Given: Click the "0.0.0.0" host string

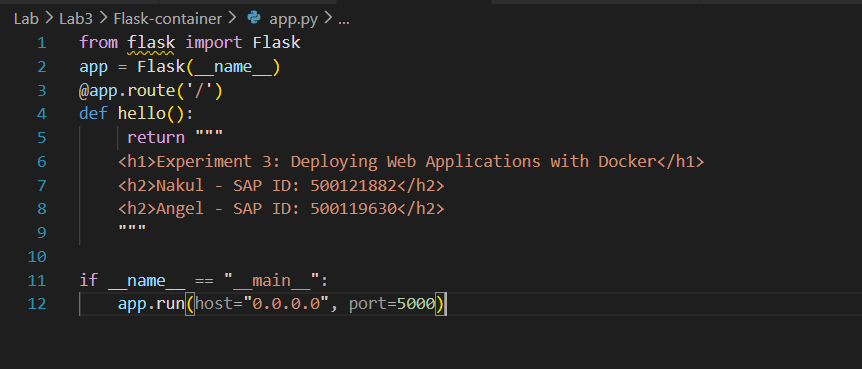Looking at the screenshot, I should [x=286, y=304].
